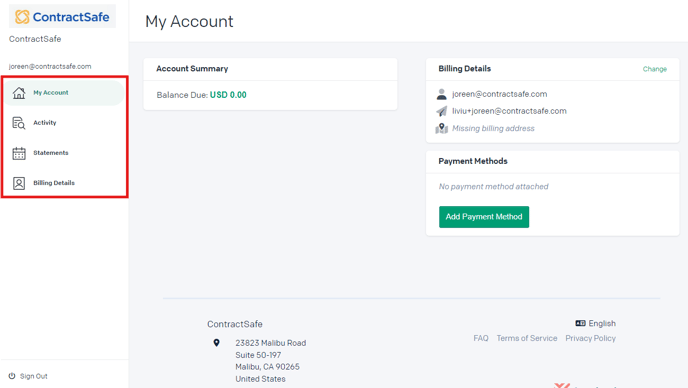Click the ContractSafe footer company name
The image size is (688, 388).
235,324
